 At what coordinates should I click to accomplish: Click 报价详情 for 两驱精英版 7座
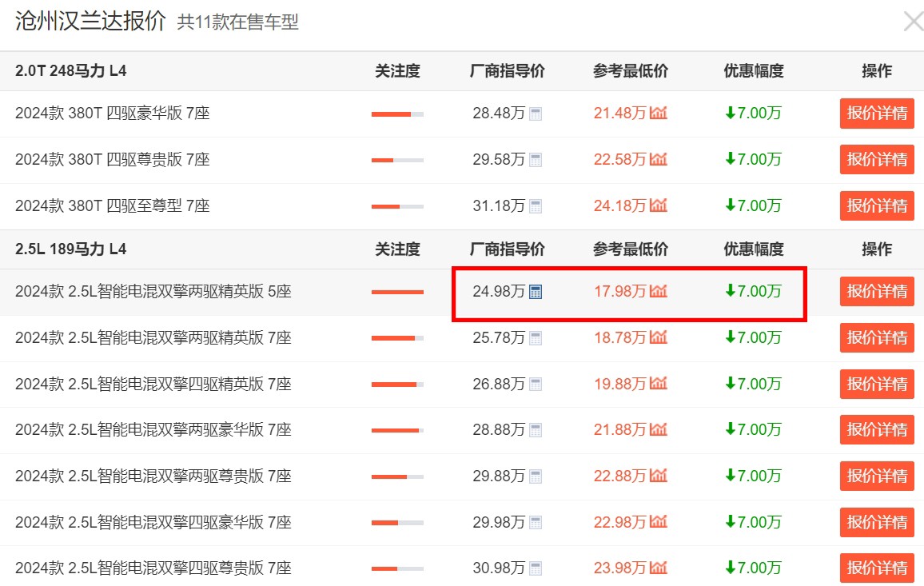tap(877, 338)
